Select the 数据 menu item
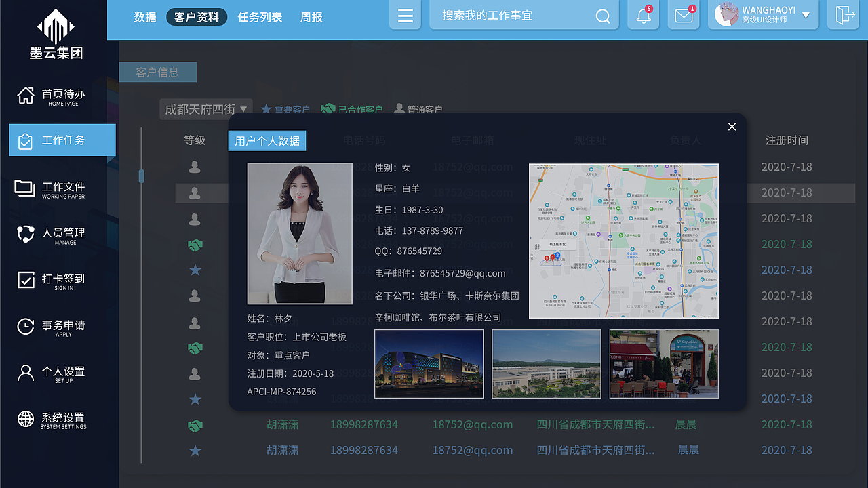Viewport: 868px width, 488px height. point(144,17)
